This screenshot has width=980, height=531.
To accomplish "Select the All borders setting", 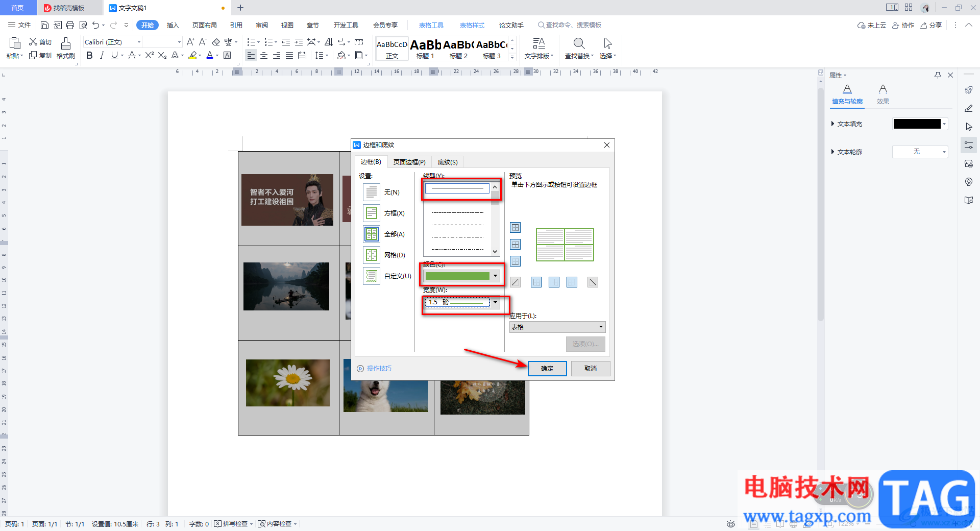I will pyautogui.click(x=372, y=234).
